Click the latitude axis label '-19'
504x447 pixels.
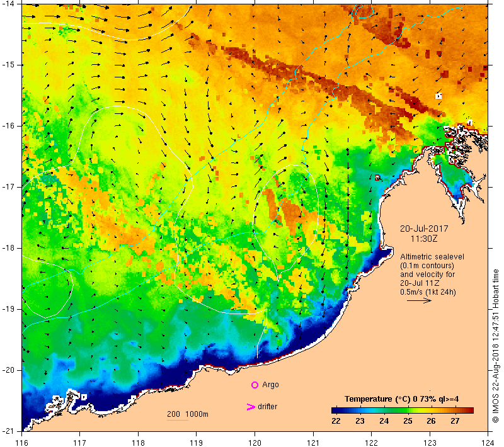click(x=8, y=309)
